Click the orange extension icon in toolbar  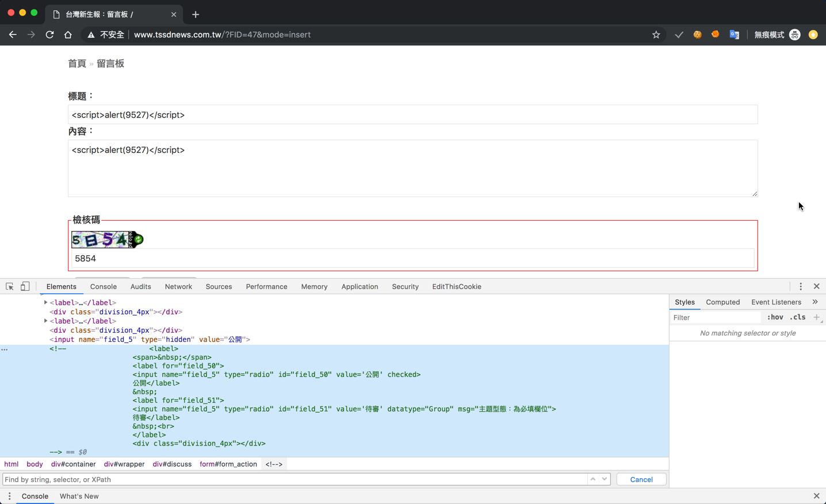(716, 34)
